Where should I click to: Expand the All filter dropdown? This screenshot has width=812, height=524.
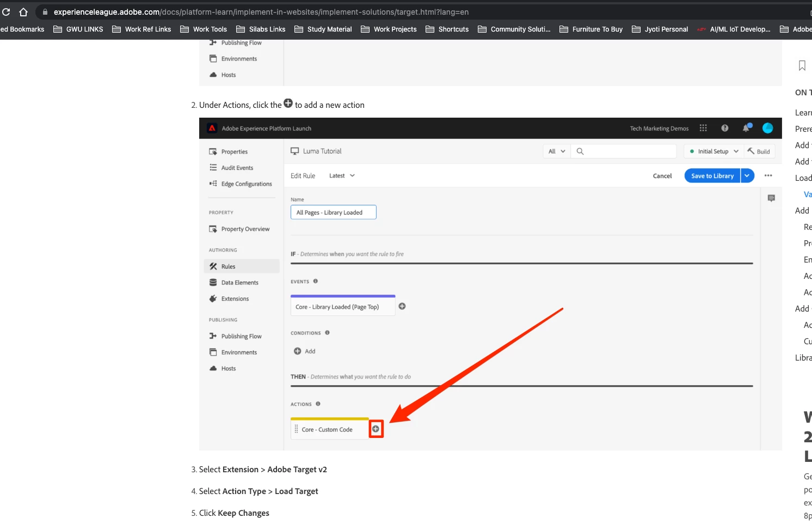coord(557,151)
